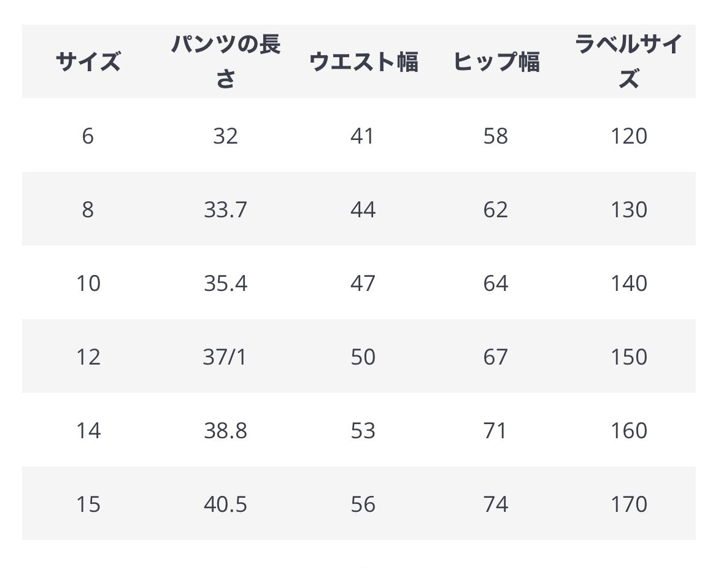The image size is (718, 588).
Task: Select the size 15 cell
Action: 88,504
